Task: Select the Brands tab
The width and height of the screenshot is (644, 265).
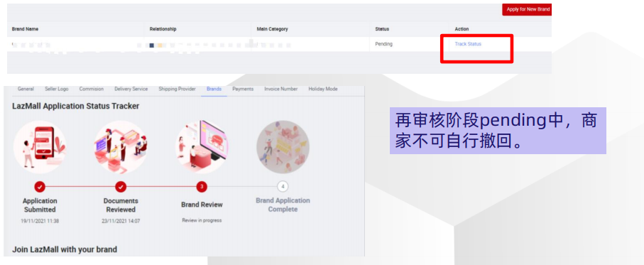Action: (x=214, y=89)
